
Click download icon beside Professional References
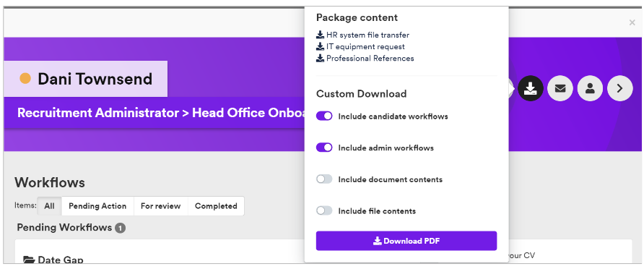point(321,58)
